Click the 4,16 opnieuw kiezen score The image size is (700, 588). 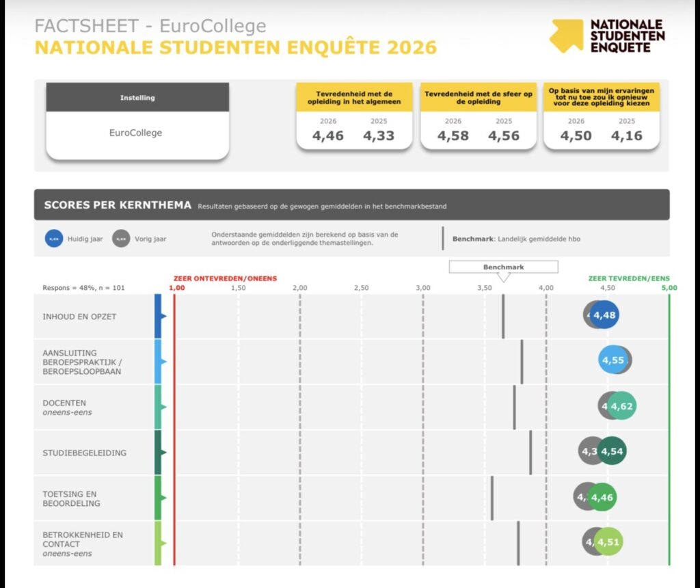[627, 136]
